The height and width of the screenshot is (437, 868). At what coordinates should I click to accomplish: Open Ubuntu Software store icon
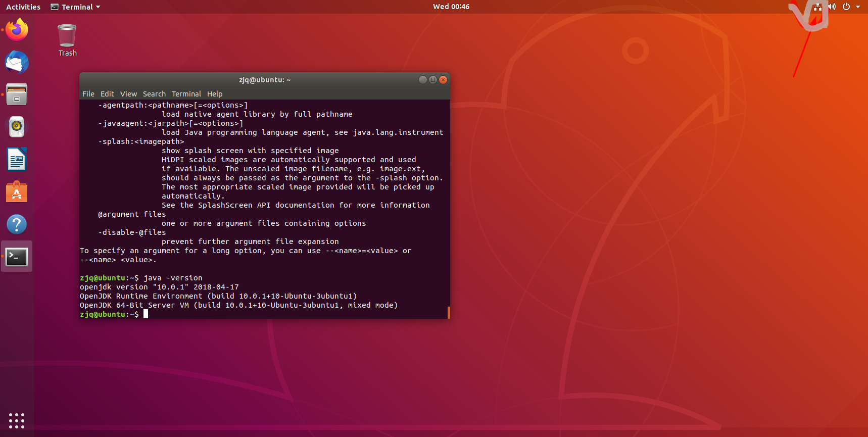click(x=17, y=191)
